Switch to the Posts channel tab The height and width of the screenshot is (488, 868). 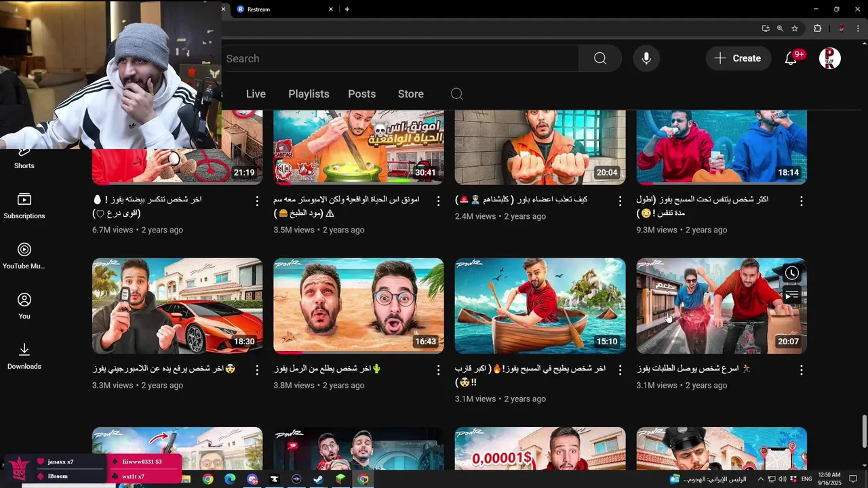pos(362,94)
